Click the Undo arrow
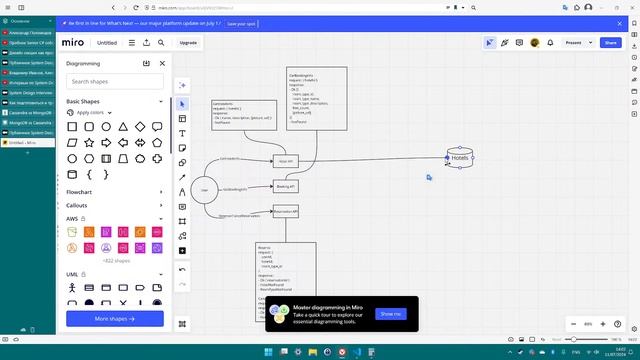The width and height of the screenshot is (640, 360). pyautogui.click(x=182, y=269)
